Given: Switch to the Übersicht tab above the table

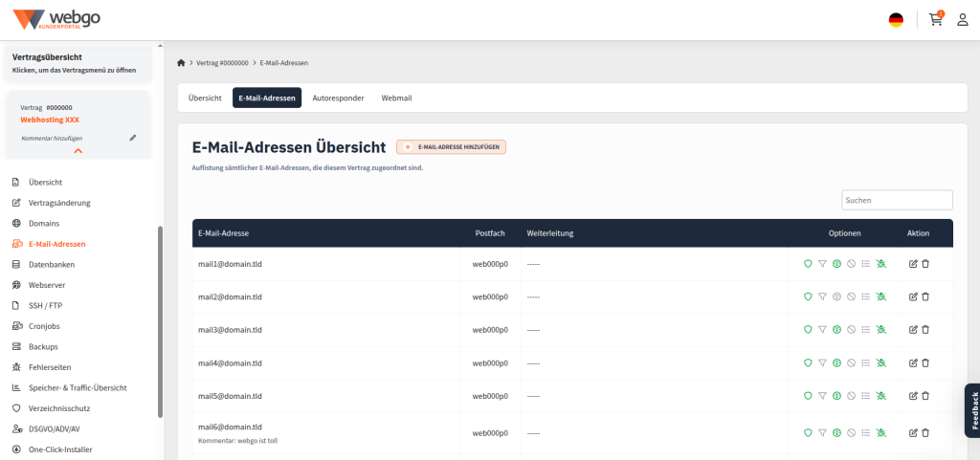Looking at the screenshot, I should (205, 98).
